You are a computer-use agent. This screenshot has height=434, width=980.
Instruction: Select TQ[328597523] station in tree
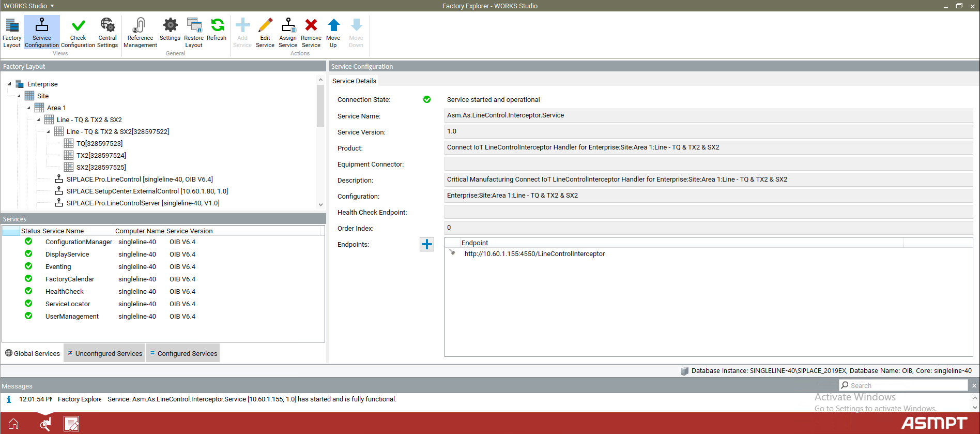(99, 143)
